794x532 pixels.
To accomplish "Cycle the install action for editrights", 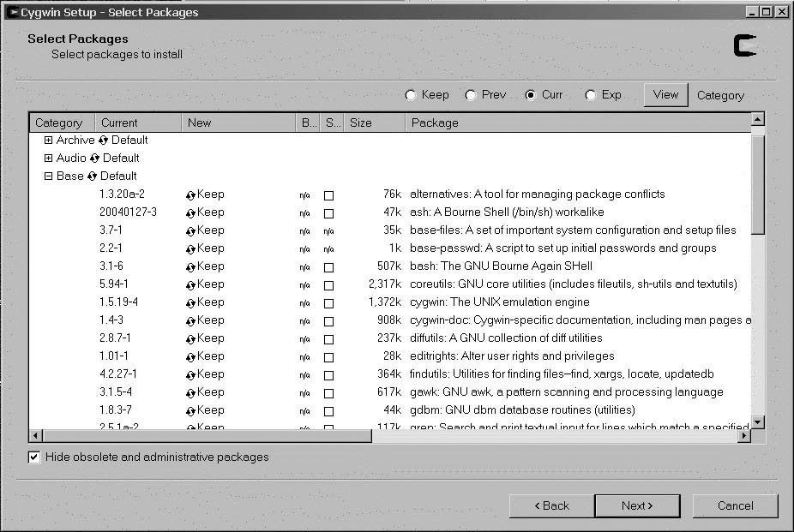I will pos(205,356).
